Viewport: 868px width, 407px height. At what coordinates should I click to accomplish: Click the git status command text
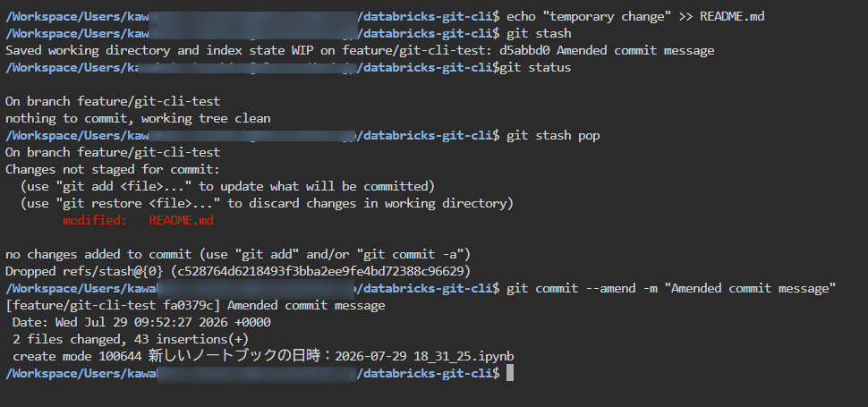[x=535, y=67]
